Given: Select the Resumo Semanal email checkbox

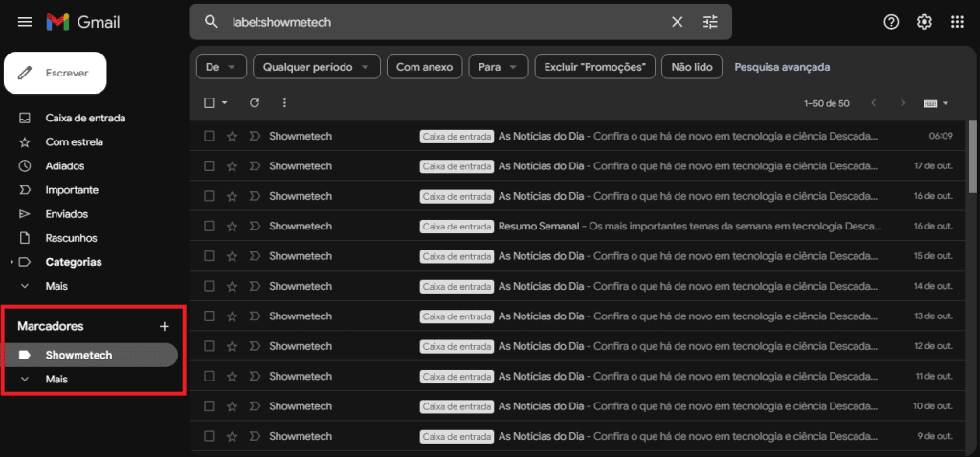Looking at the screenshot, I should (210, 226).
